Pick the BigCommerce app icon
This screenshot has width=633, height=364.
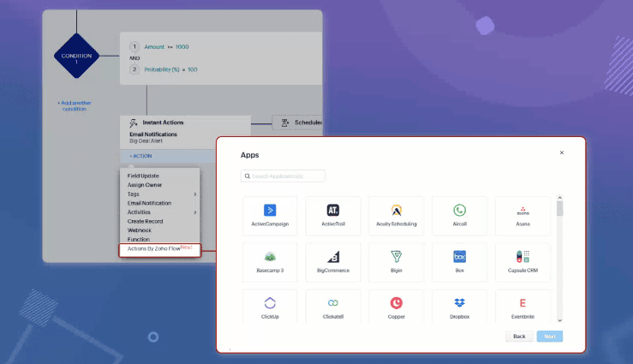[333, 257]
